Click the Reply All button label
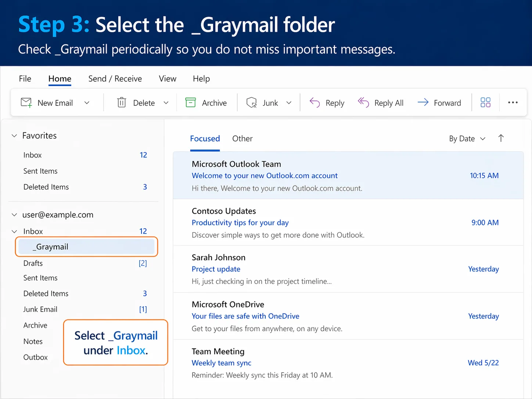This screenshot has width=532, height=399. click(389, 103)
